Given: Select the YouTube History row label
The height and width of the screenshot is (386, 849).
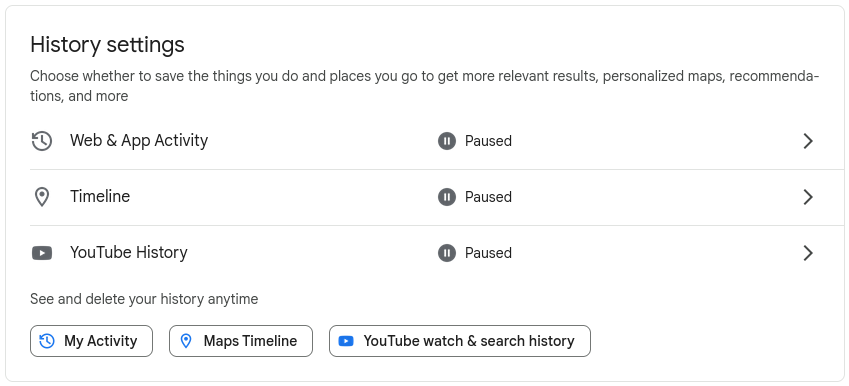Looking at the screenshot, I should pyautogui.click(x=129, y=252).
